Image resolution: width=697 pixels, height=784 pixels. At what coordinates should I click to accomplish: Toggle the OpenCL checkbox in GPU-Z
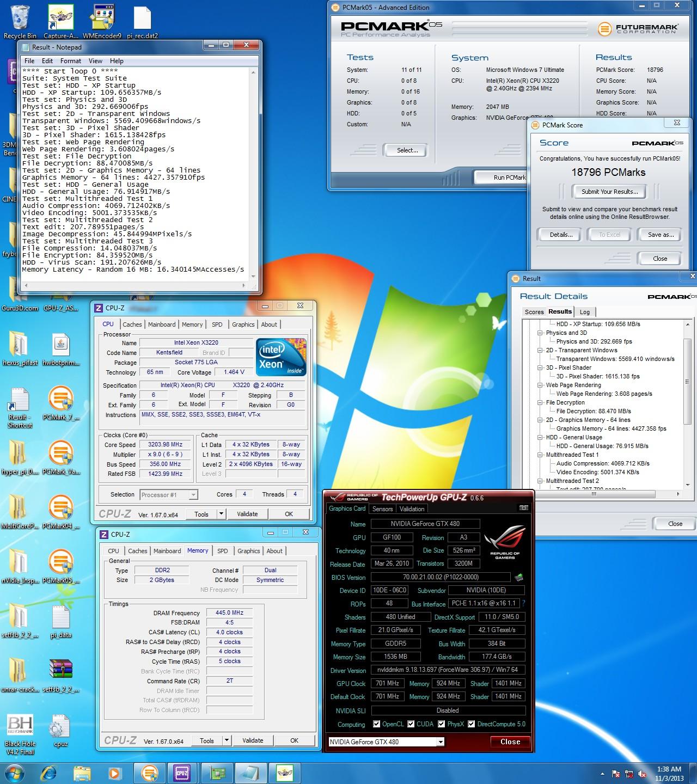coord(377,724)
